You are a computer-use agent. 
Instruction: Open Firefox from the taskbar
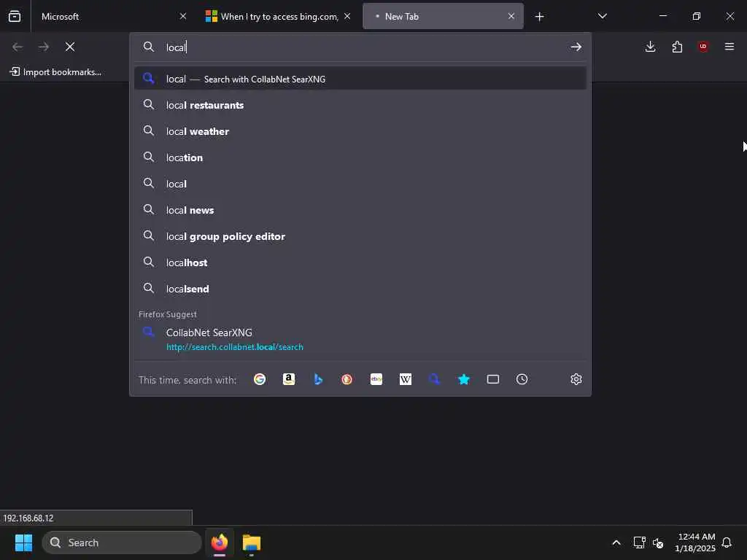click(220, 542)
